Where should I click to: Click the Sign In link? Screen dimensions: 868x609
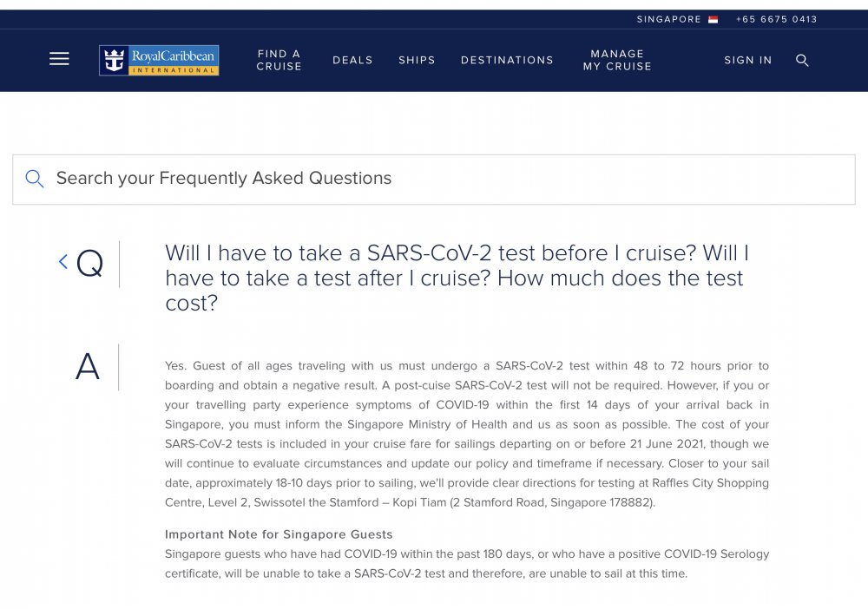tap(748, 60)
